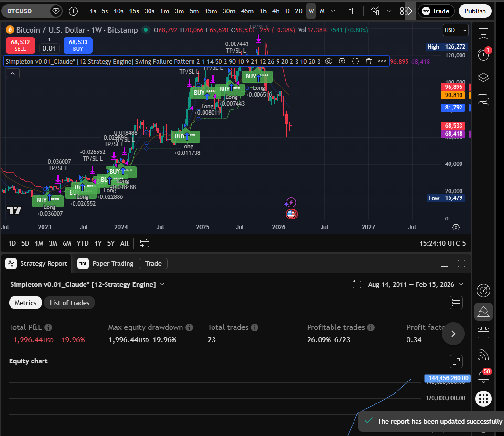Toggle the W weekly timeframe
Image resolution: width=504 pixels, height=436 pixels.
(x=311, y=11)
